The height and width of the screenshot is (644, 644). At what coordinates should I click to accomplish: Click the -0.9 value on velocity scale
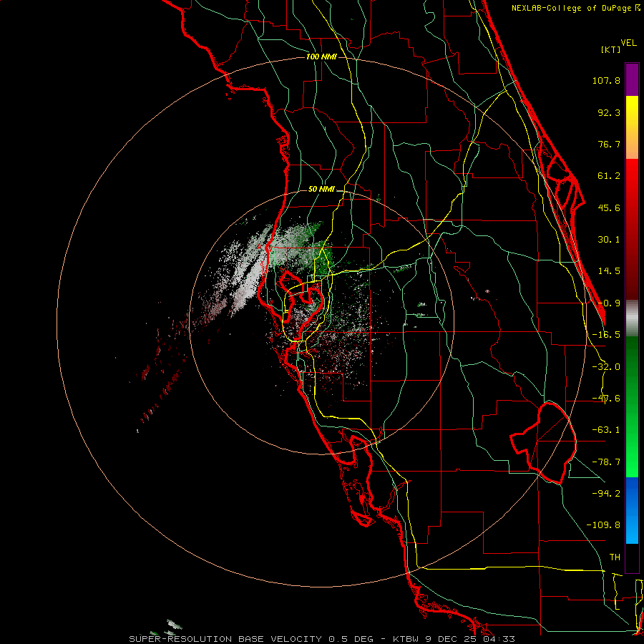(609, 303)
